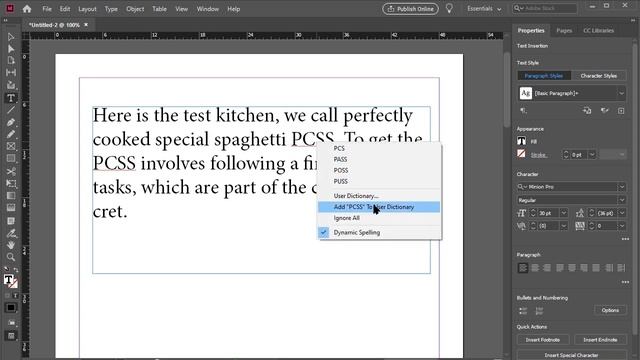The height and width of the screenshot is (360, 640).
Task: Go to the Home screen icon
Action: [x=27, y=9]
